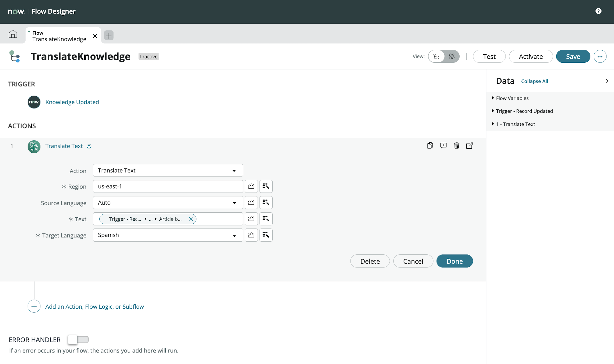This screenshot has width=614, height=364.
Task: Remove the Article body data pill
Action: point(191,219)
